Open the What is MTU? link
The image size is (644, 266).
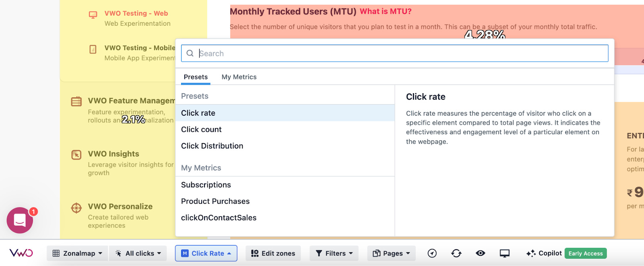coord(386,11)
